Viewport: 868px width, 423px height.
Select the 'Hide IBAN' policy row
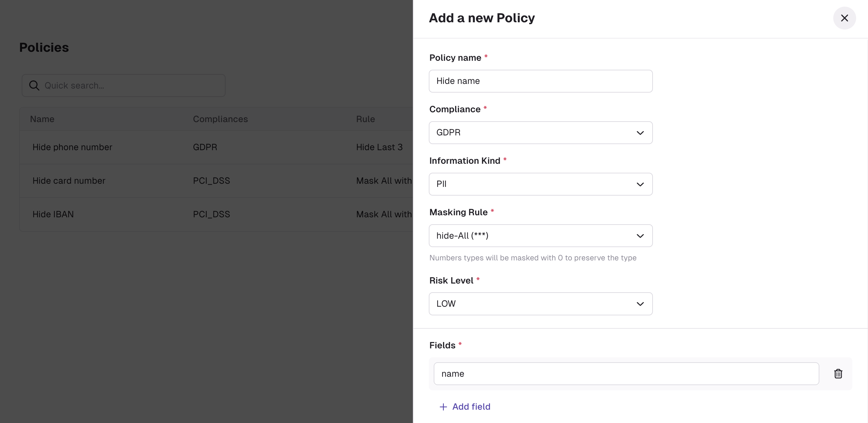(216, 214)
